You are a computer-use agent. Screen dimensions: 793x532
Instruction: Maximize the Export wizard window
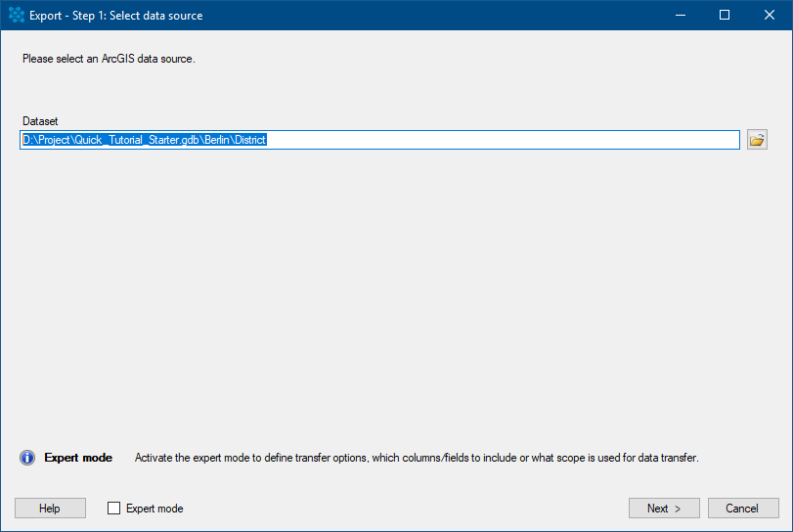click(x=725, y=16)
